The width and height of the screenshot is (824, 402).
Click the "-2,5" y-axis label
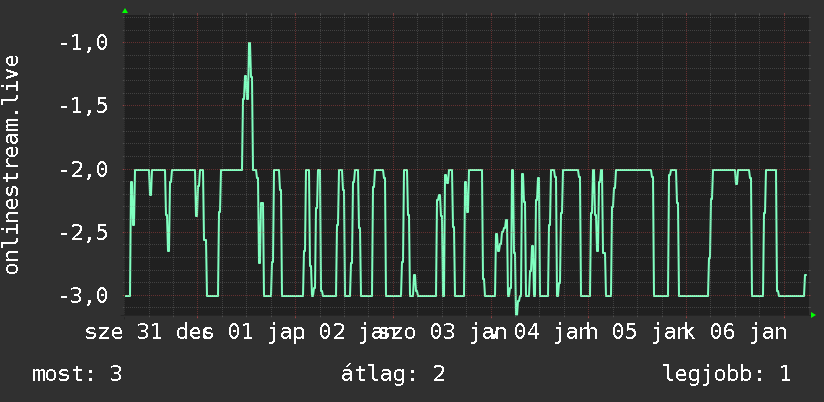[x=84, y=232]
